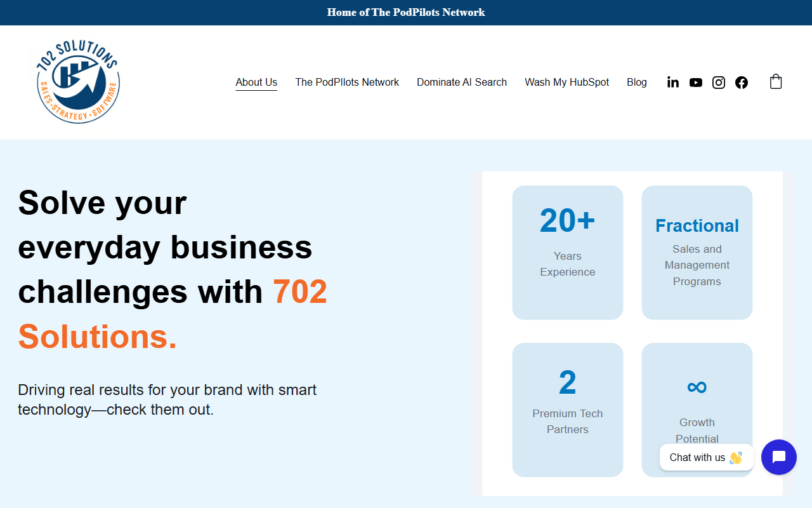
Task: Open the Facebook social icon
Action: tap(742, 83)
